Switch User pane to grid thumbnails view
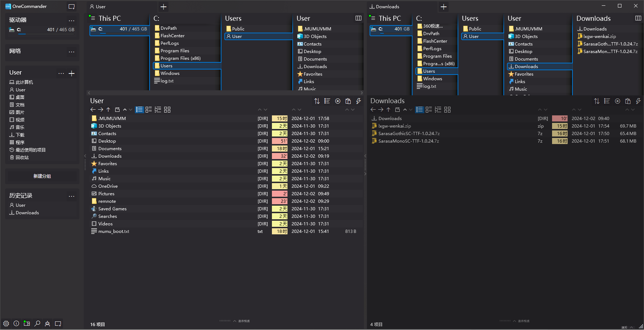The width and height of the screenshot is (644, 330). [x=167, y=110]
